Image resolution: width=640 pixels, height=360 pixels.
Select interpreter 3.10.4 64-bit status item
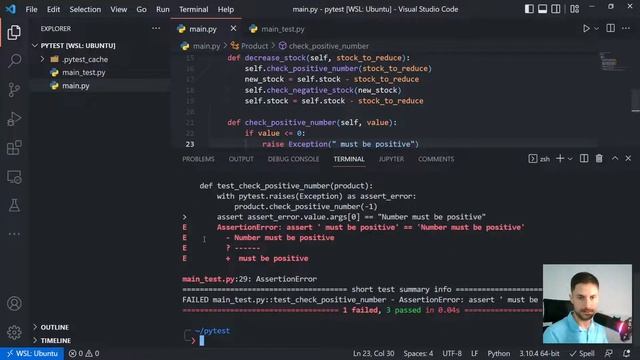[x=539, y=353]
